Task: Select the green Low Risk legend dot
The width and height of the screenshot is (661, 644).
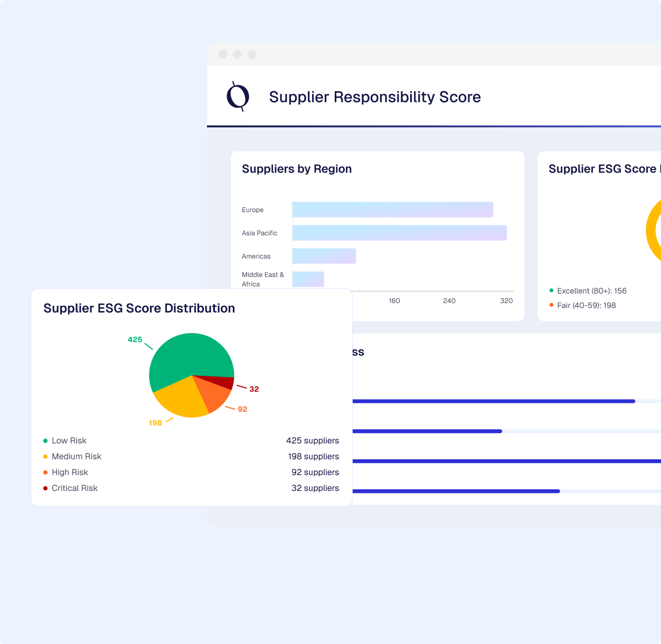Action: (x=44, y=440)
